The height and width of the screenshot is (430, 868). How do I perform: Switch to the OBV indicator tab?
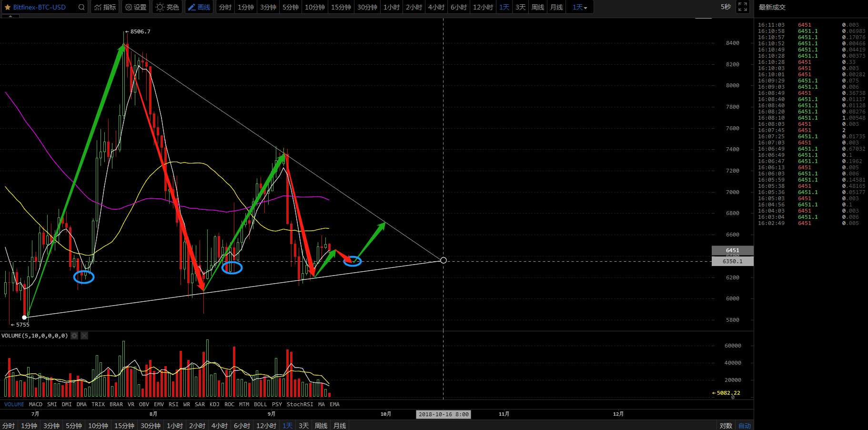coord(144,404)
